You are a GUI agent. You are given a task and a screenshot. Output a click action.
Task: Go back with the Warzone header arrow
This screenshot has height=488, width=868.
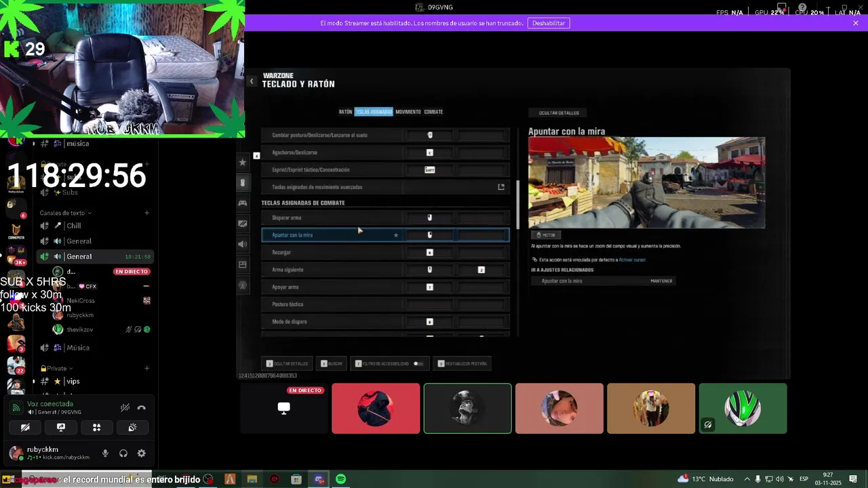(x=252, y=81)
